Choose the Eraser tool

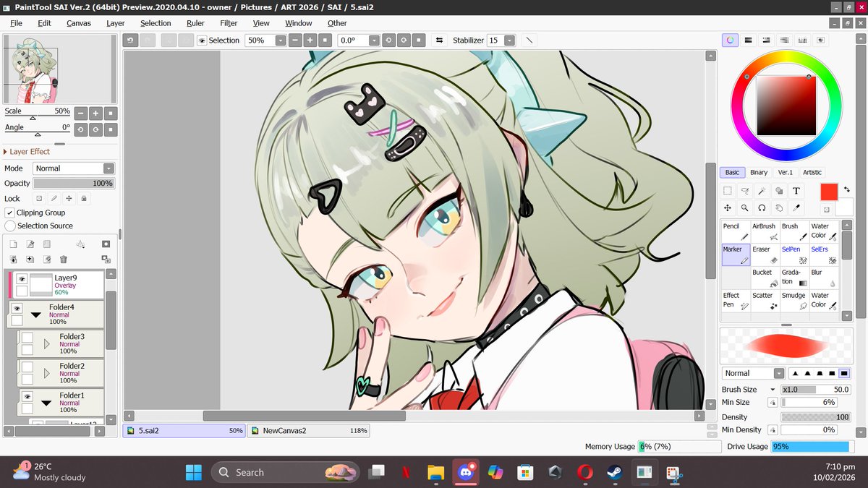tap(765, 254)
